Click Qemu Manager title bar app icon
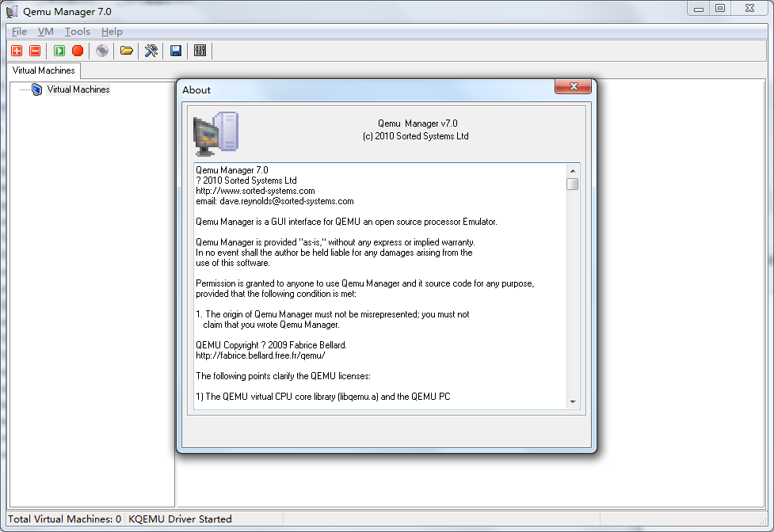Viewport: 774px width, 532px height. point(12,11)
